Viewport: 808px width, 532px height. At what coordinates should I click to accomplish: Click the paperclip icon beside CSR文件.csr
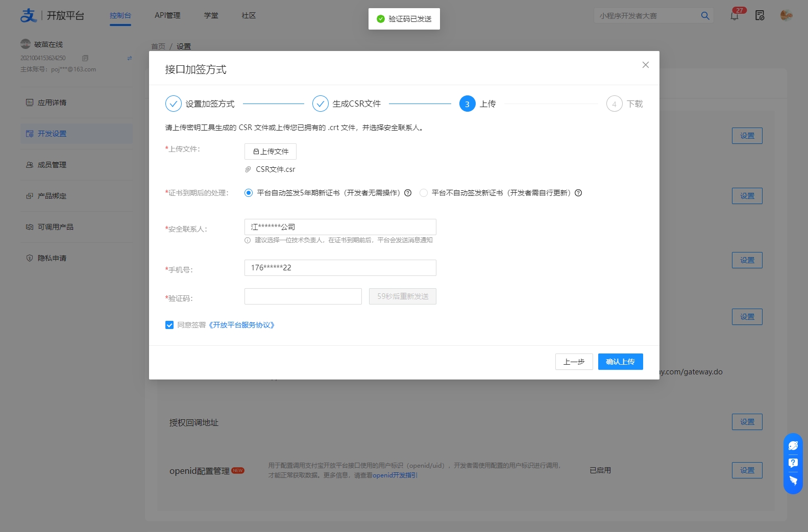point(248,169)
